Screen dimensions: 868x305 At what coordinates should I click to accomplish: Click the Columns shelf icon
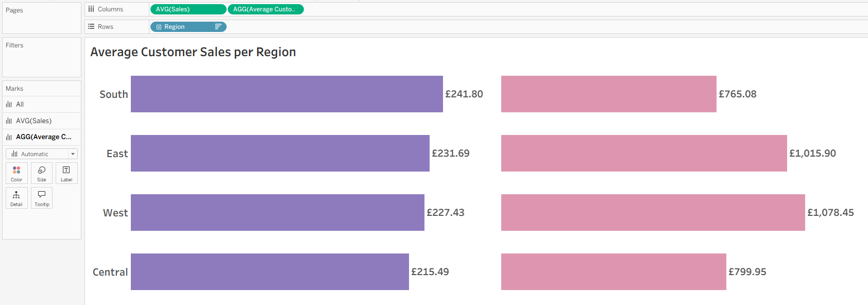pyautogui.click(x=91, y=9)
